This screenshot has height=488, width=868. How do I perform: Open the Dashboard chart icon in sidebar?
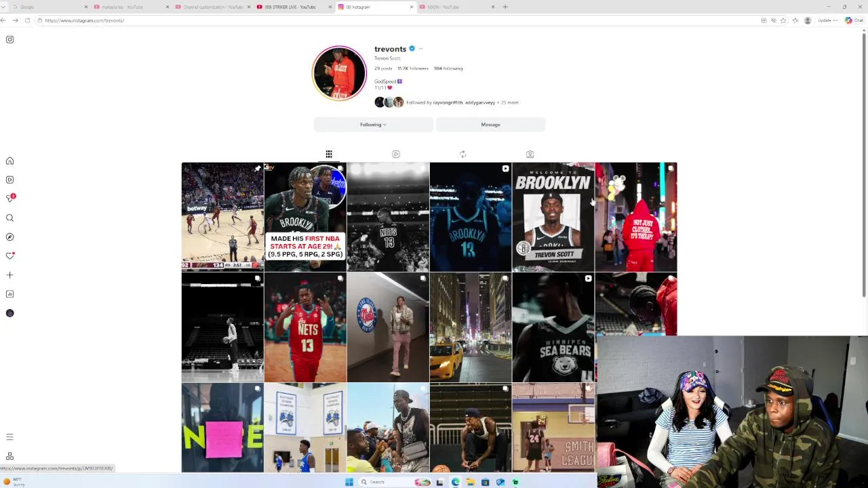(x=9, y=293)
